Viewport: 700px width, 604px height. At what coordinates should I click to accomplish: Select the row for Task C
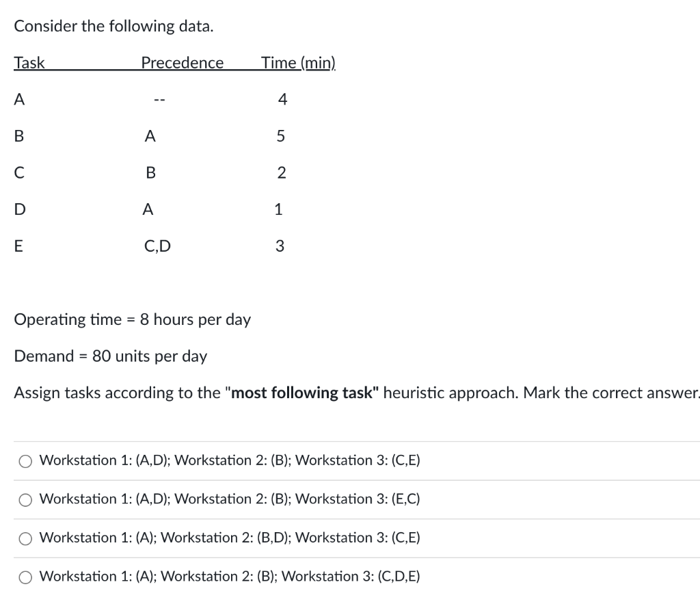pyautogui.click(x=19, y=173)
